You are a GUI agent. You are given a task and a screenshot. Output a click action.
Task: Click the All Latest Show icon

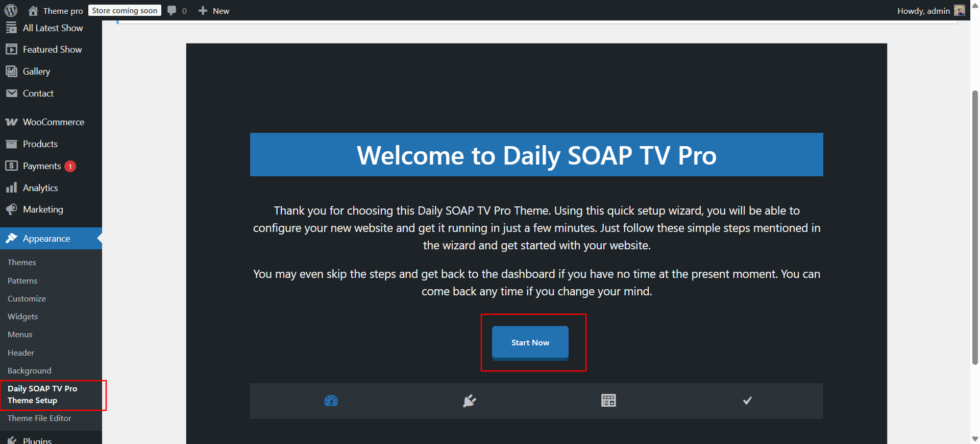(x=11, y=28)
